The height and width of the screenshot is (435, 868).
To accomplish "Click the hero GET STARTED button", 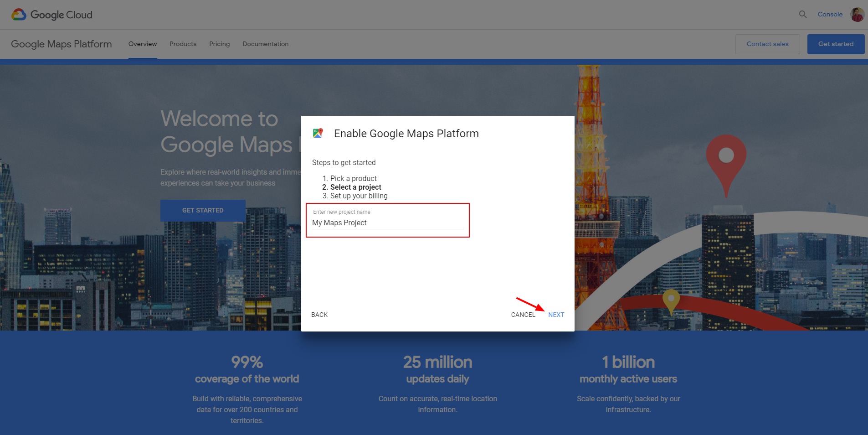I will 203,210.
